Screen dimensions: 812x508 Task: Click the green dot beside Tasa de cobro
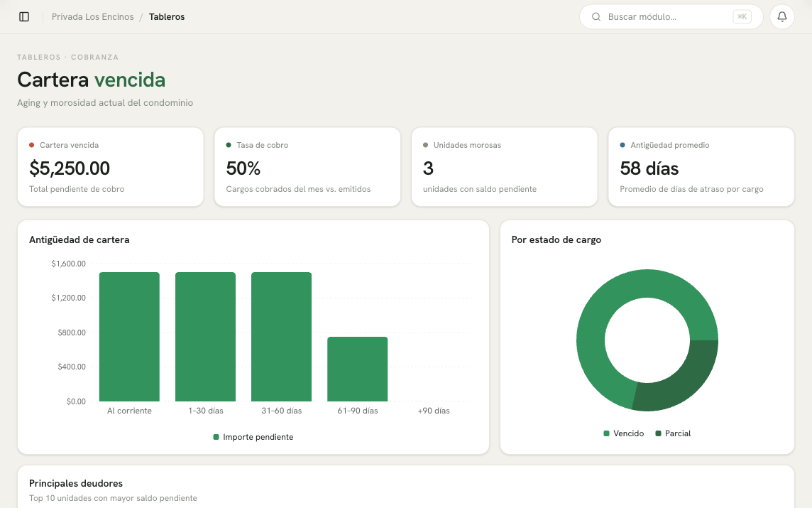tap(229, 145)
